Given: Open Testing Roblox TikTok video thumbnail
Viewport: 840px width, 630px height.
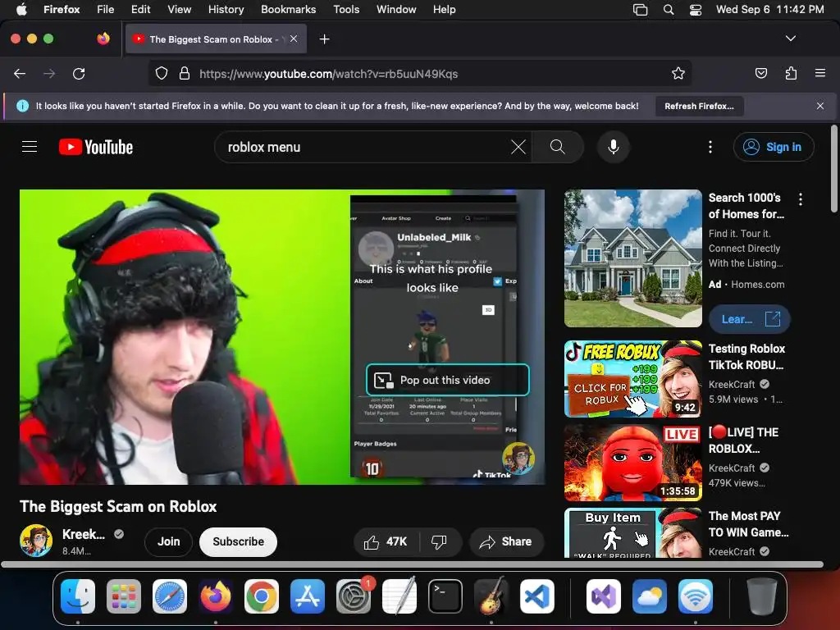Looking at the screenshot, I should pyautogui.click(x=632, y=379).
